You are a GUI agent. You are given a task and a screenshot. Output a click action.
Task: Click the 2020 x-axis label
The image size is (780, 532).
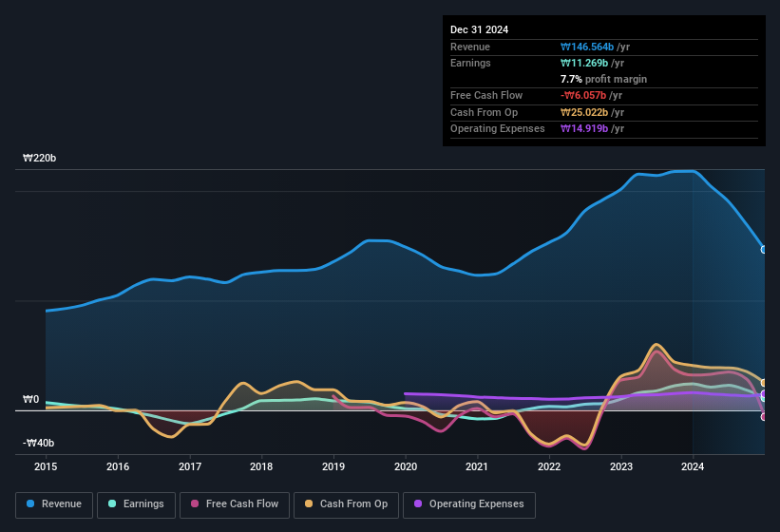pyautogui.click(x=406, y=466)
